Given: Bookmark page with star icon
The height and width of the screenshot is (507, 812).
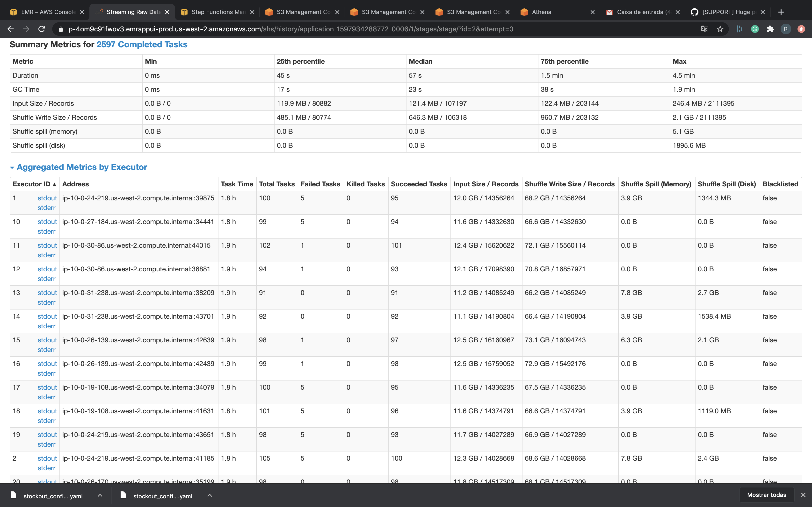Looking at the screenshot, I should 720,29.
